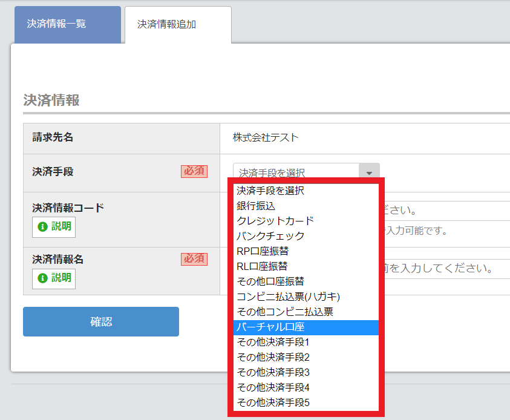This screenshot has height=420, width=510.
Task: Choose highlighted バーチャル口座 option
Action: click(275, 327)
